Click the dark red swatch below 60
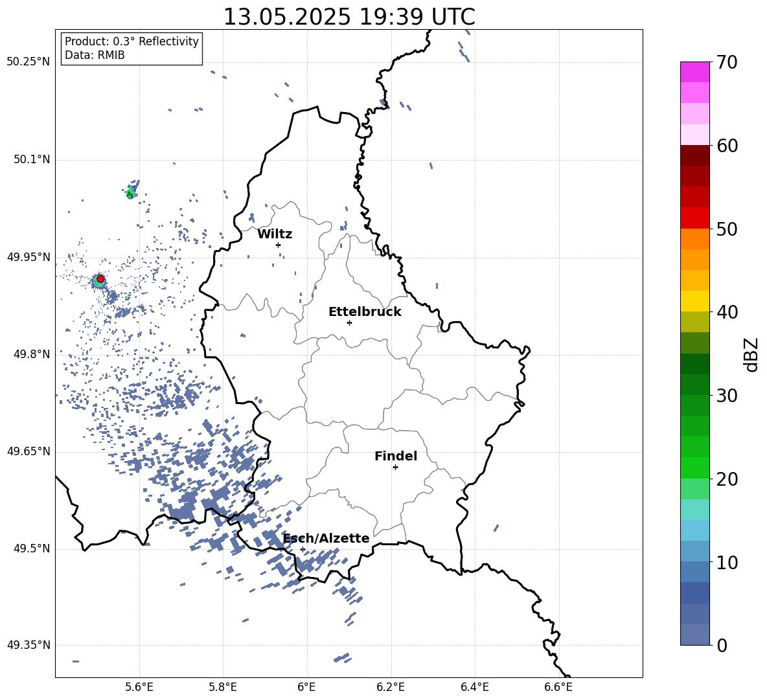 coord(695,155)
